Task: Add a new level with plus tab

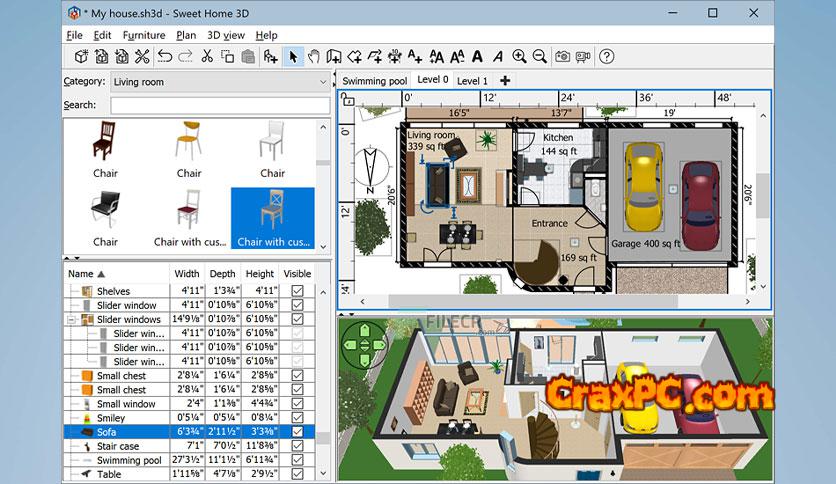Action: coord(505,80)
